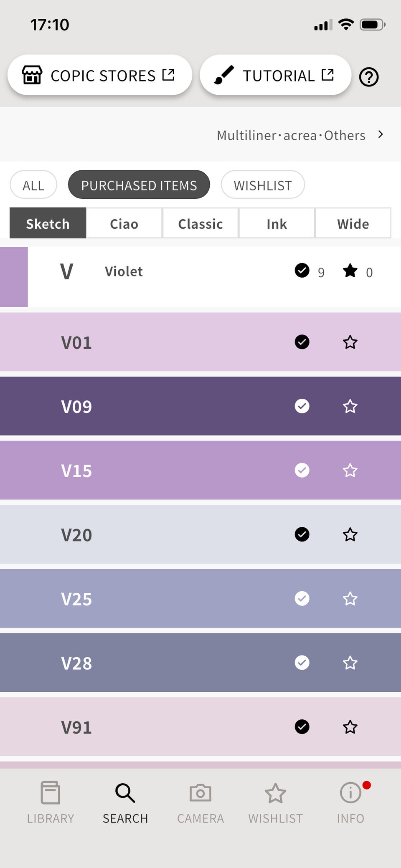The width and height of the screenshot is (401, 868).
Task: Select the Classic marker tab
Action: 200,224
